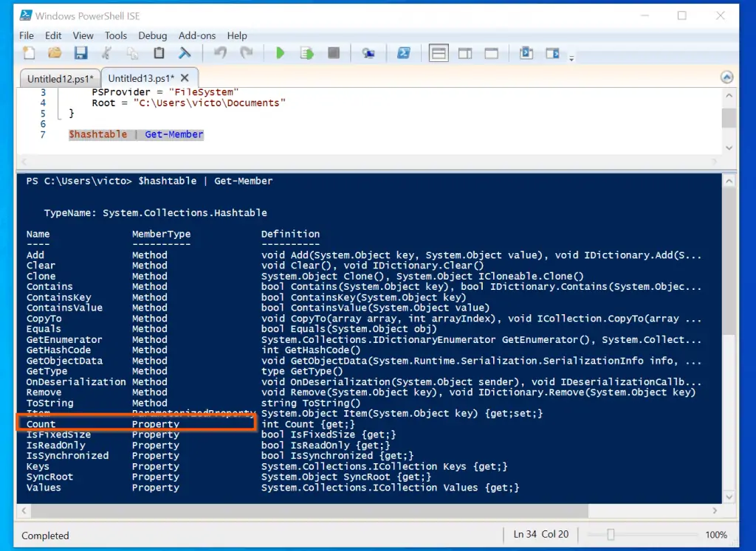Stop the running operation with the Stop icon
The width and height of the screenshot is (756, 551).
(x=332, y=52)
